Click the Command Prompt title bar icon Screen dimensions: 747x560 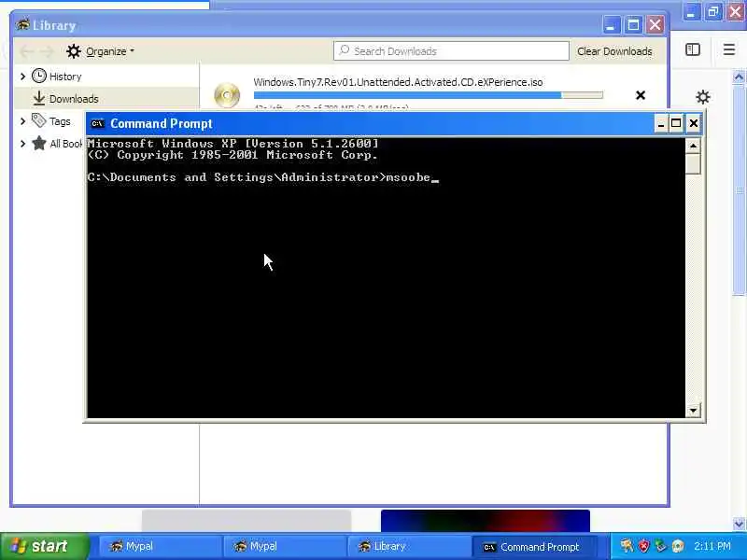(97, 124)
